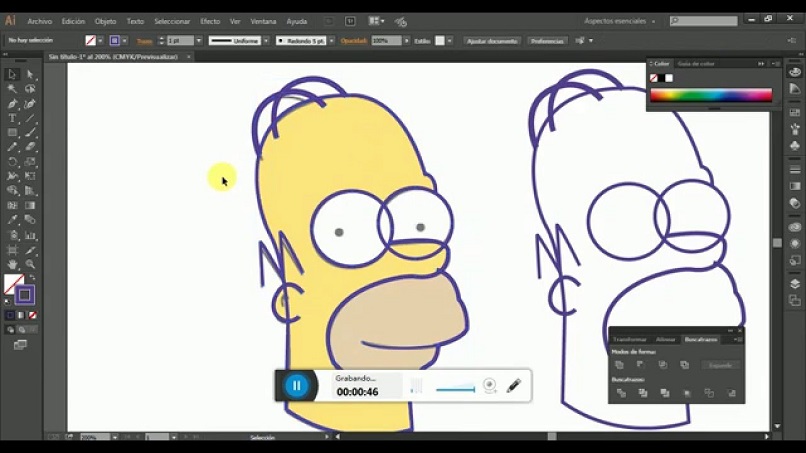806x453 pixels.
Task: Select the Pencil tool
Action: point(12,147)
